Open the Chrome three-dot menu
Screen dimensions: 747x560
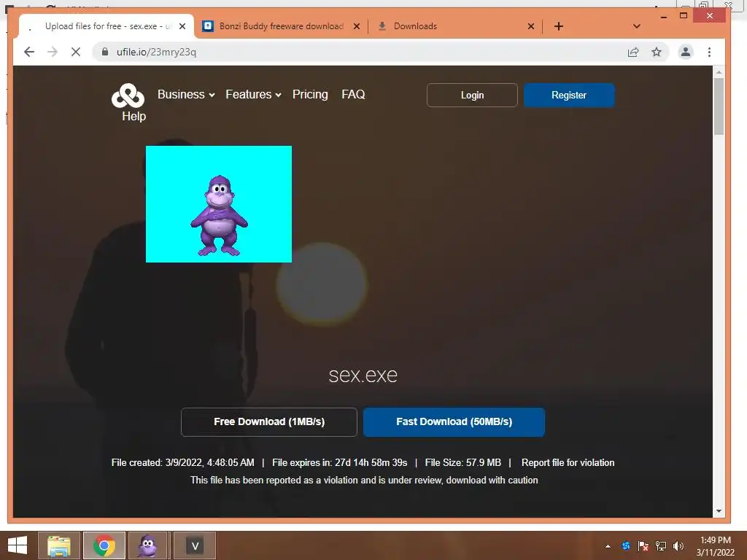click(709, 52)
